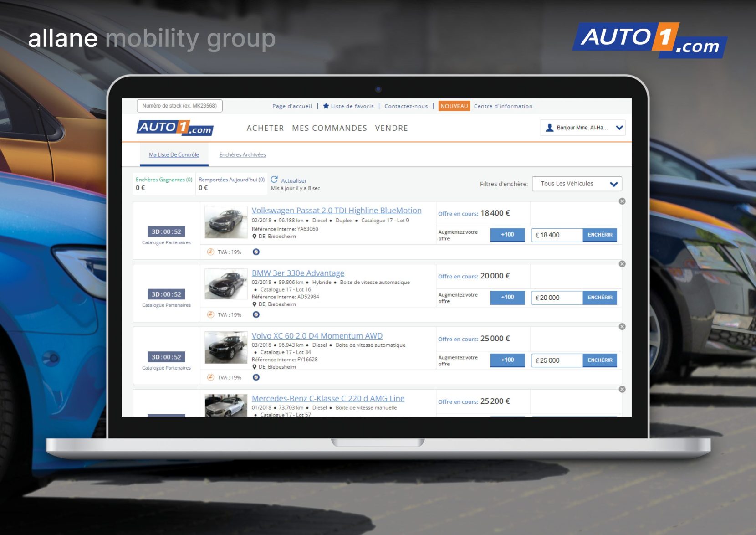The height and width of the screenshot is (535, 756).
Task: Open the ACHETER menu
Action: [265, 129]
